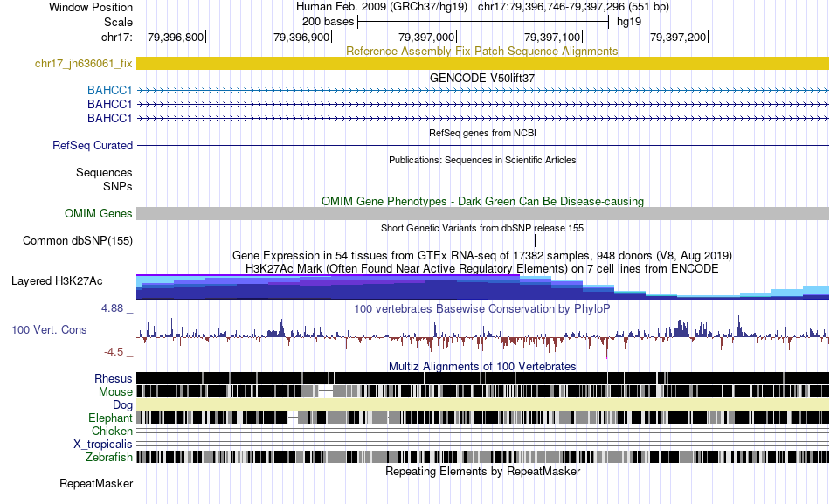Click Short Genetic Variants dbSNP title
Viewport: 830px width, 504px height.
482,228
